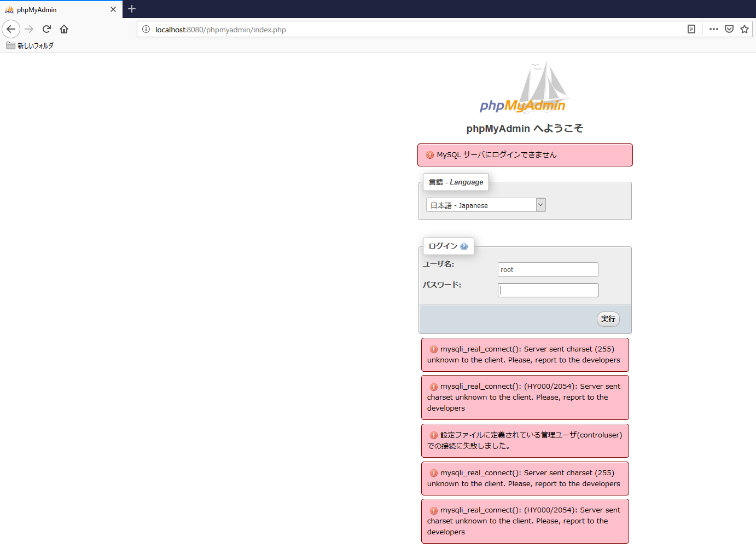This screenshot has width=756, height=559.
Task: Click the error icon on MySQL login failure message
Action: [429, 154]
